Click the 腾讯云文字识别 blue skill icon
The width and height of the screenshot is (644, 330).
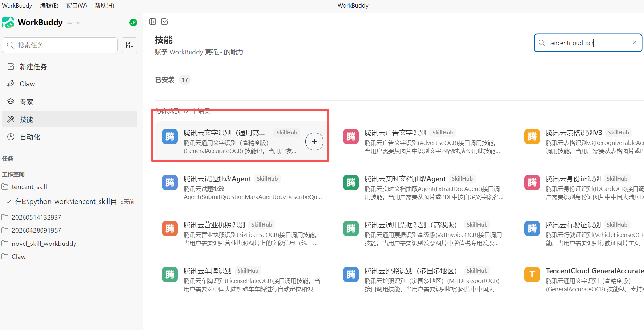pyautogui.click(x=170, y=136)
